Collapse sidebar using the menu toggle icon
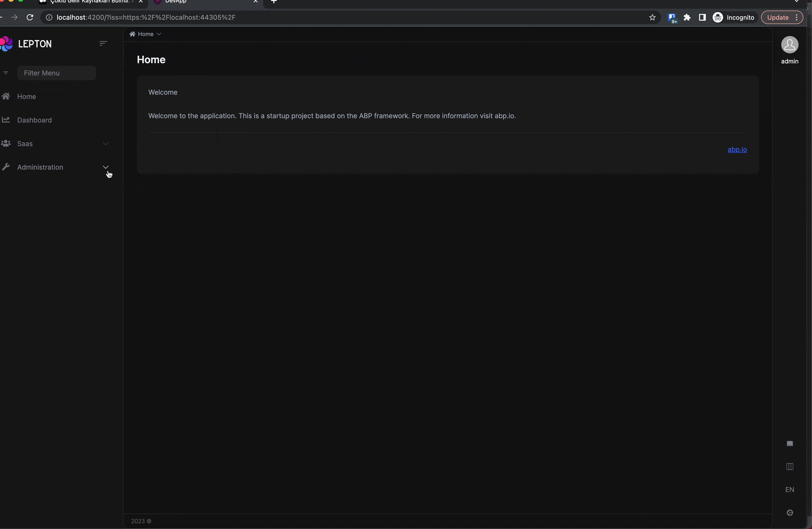Viewport: 812px width, 529px height. pos(103,43)
